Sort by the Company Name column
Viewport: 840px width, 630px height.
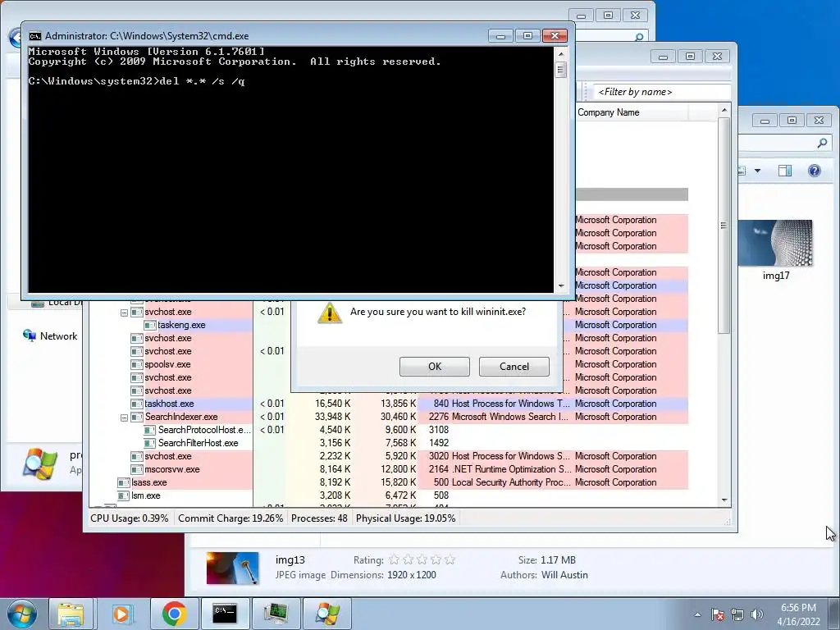point(608,112)
